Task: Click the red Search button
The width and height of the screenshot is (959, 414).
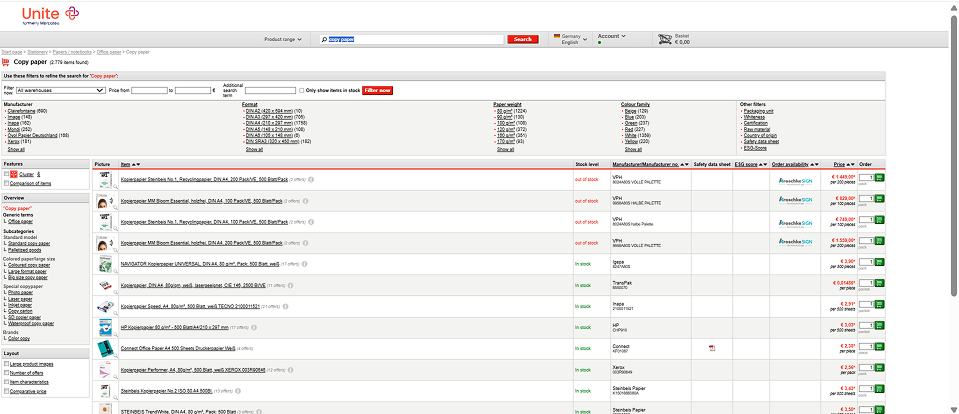Action: point(523,39)
